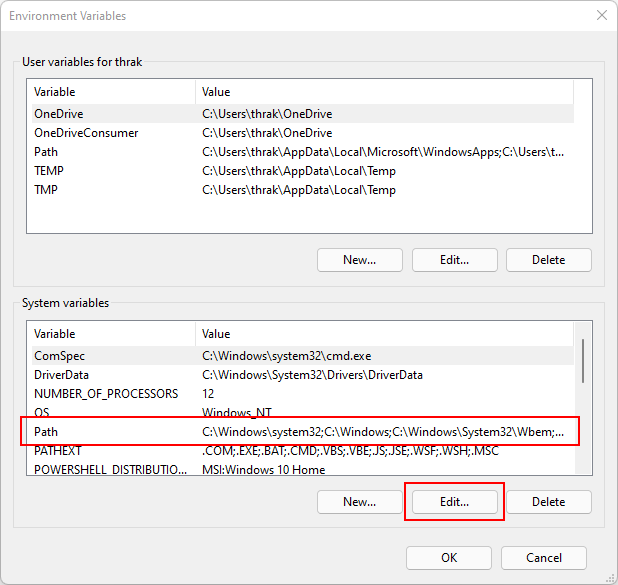Close the Environment Variables dialog

coord(601,15)
